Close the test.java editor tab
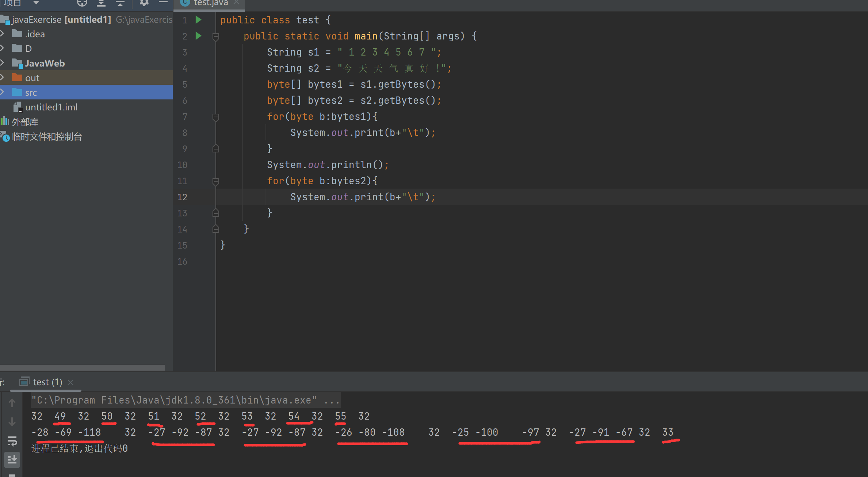Viewport: 868px width, 477px height. [x=236, y=3]
